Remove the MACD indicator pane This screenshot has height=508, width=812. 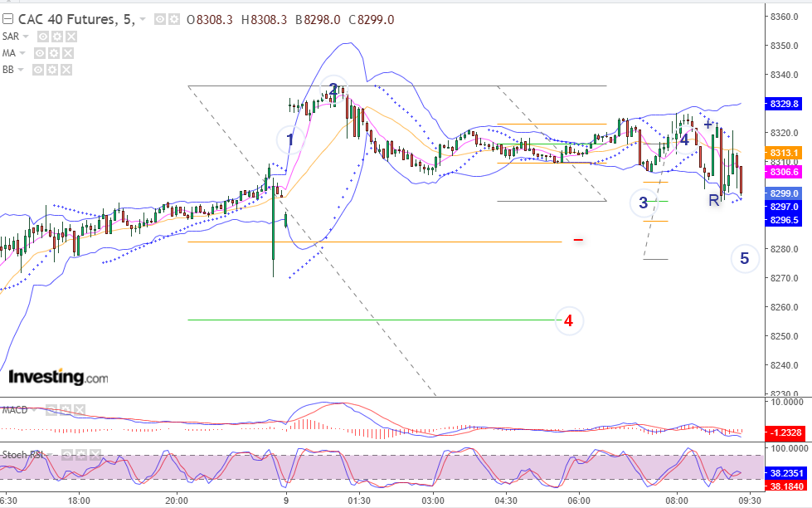click(x=80, y=410)
